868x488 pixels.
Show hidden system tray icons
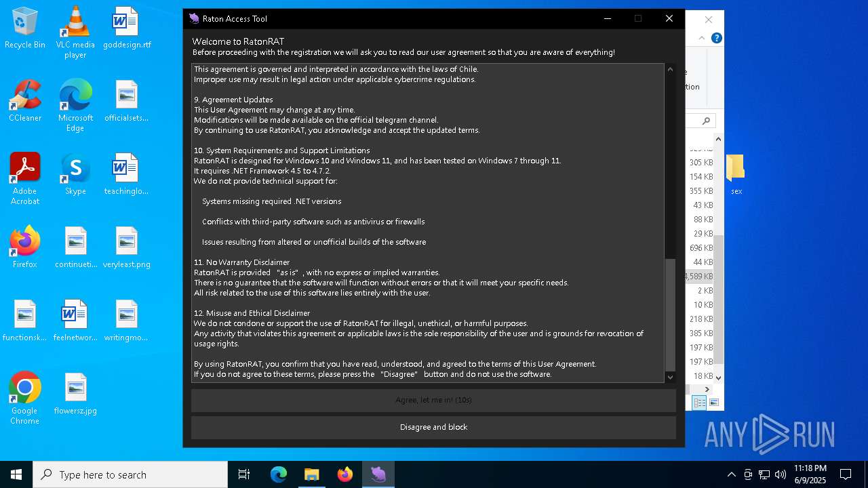(732, 474)
